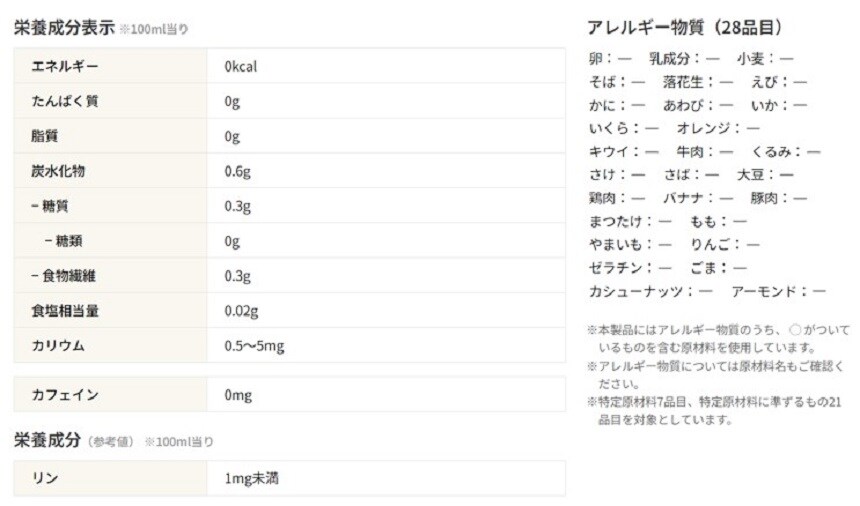Click the リン row label
Viewport: 860px width, 506px height.
pyautogui.click(x=45, y=478)
